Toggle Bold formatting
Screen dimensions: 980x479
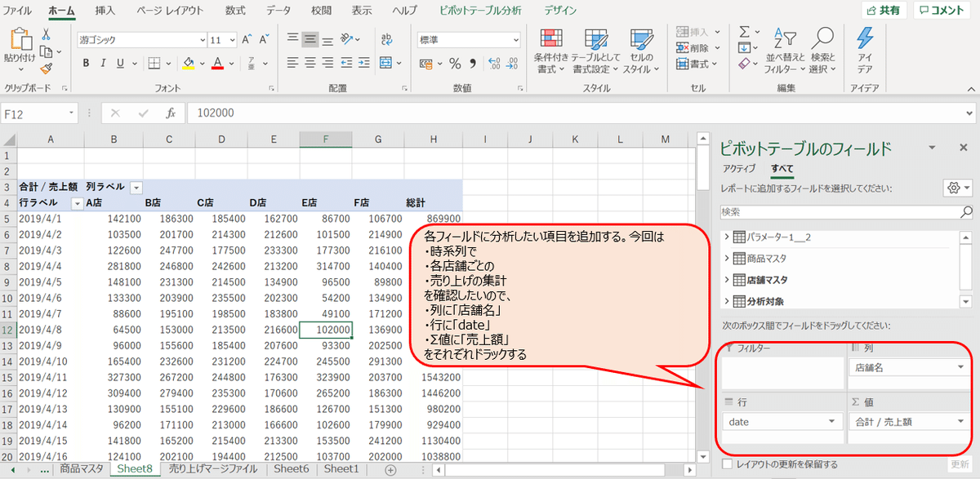(x=86, y=63)
